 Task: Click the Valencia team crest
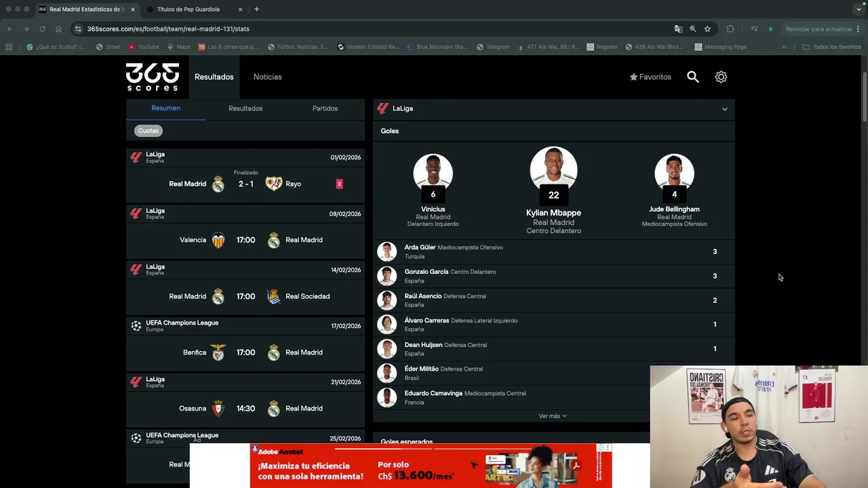click(x=218, y=240)
